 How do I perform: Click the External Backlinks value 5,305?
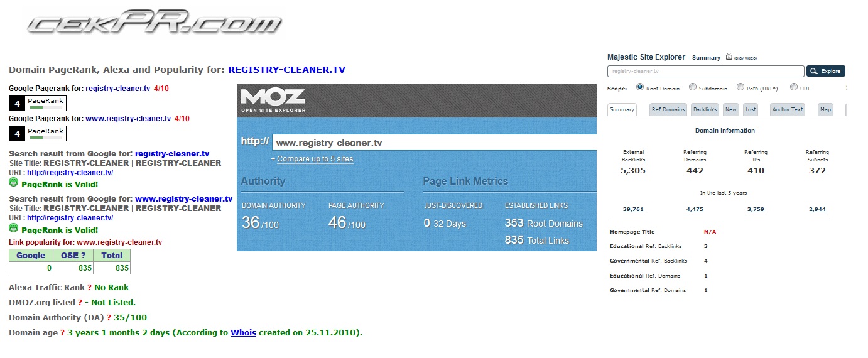point(633,170)
